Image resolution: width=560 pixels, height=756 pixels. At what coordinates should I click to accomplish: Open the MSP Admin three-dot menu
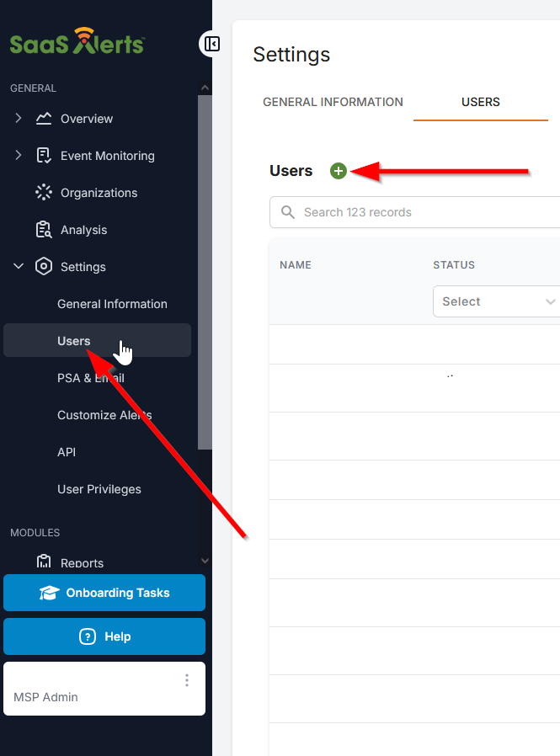pos(187,680)
